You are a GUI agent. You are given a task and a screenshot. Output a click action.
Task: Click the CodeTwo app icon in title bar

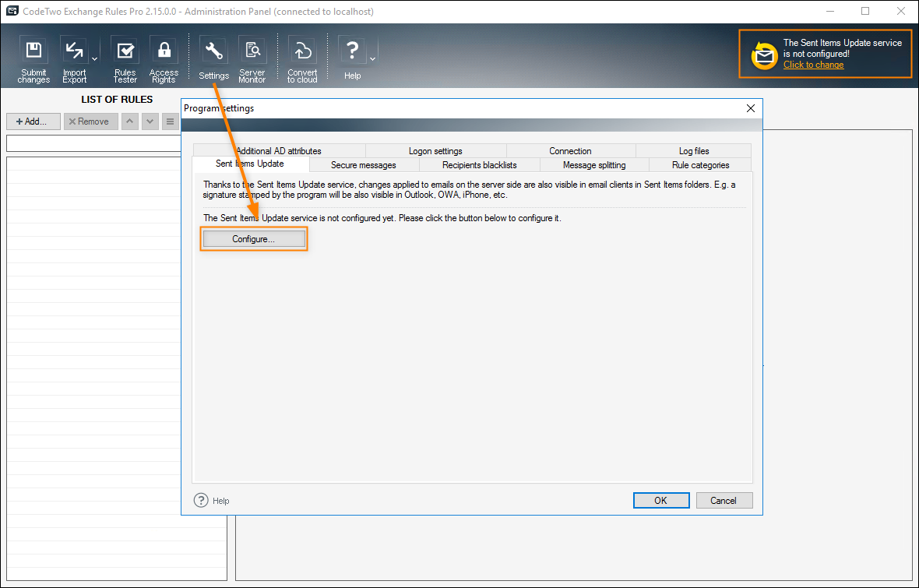(x=11, y=11)
